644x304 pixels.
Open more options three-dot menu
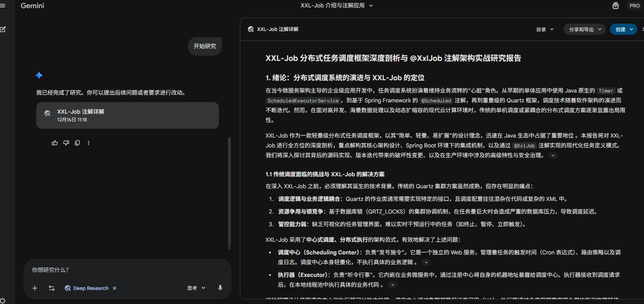coord(89,143)
